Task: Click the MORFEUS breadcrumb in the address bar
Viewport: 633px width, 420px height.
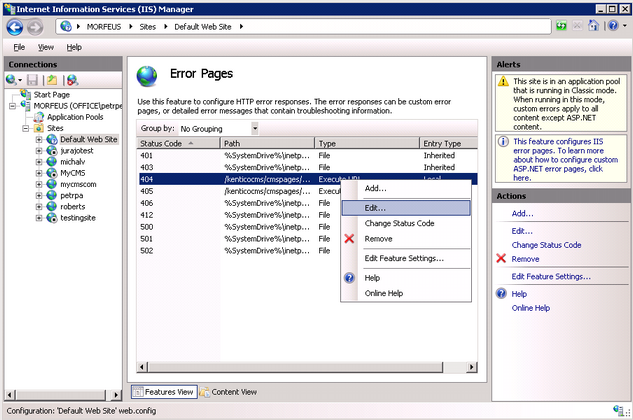Action: [x=104, y=27]
